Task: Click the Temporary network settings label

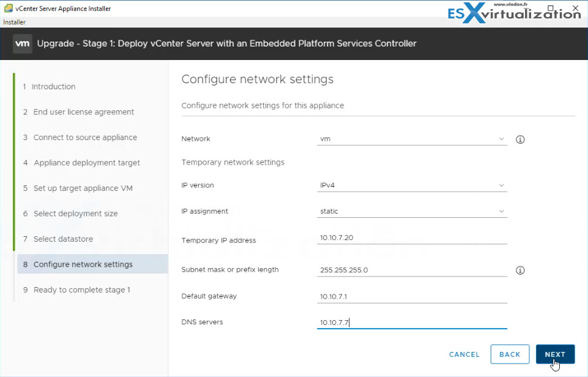Action: coord(233,162)
